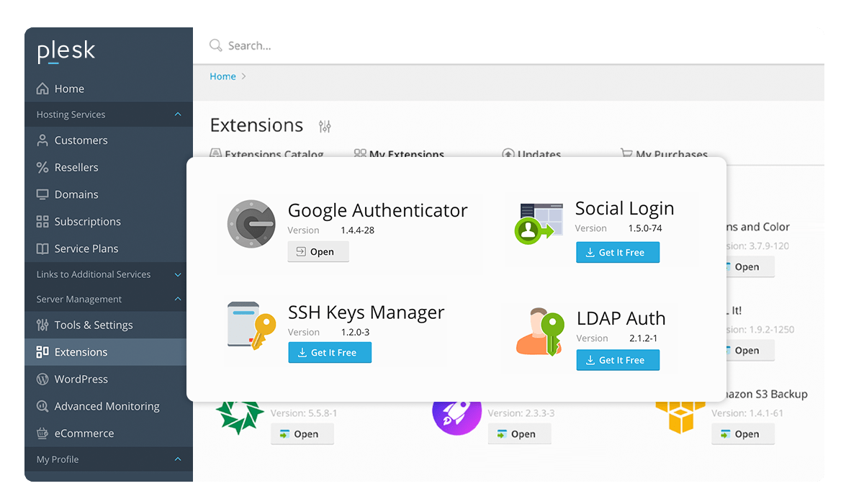Expand Links to Additional Services
Image resolution: width=864 pixels, height=504 pixels.
pyautogui.click(x=178, y=274)
